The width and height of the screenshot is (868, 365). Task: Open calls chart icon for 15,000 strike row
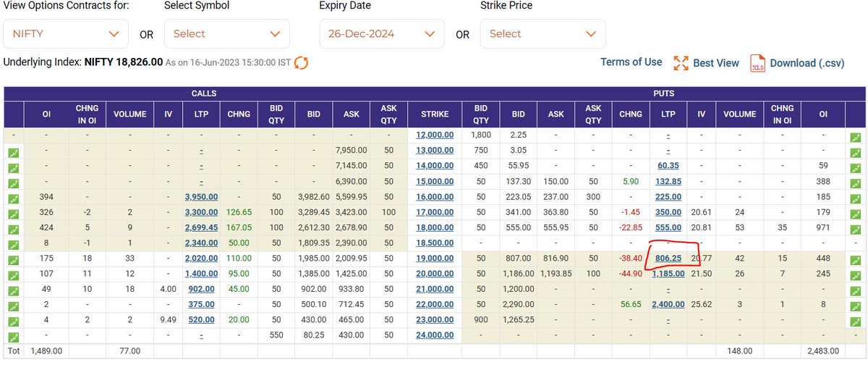point(13,182)
